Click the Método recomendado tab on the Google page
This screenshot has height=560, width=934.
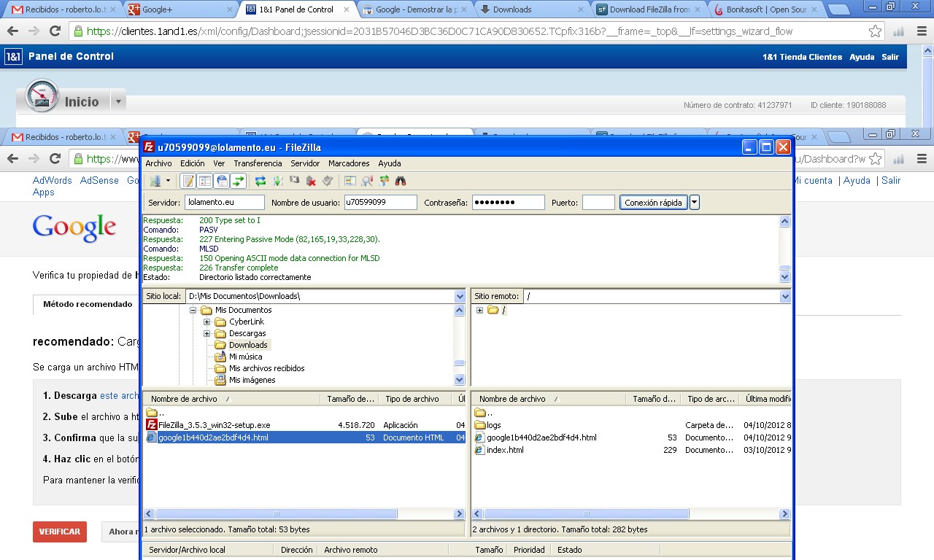(x=88, y=304)
